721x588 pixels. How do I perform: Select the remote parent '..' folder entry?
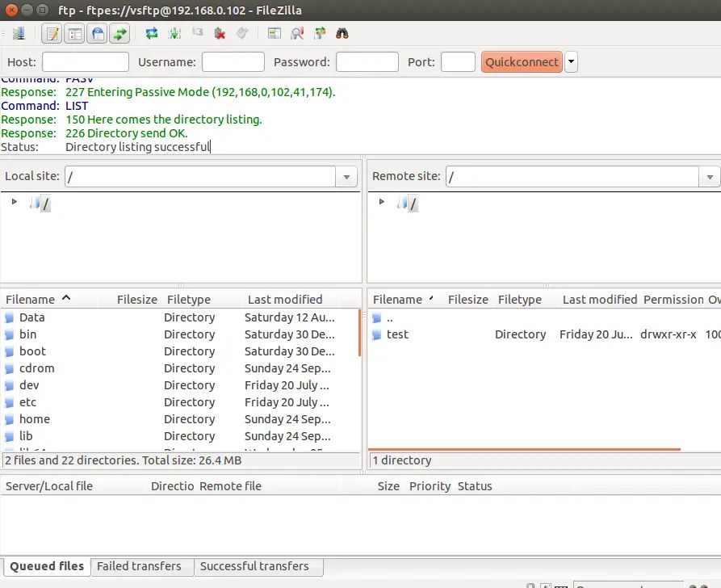pos(389,317)
